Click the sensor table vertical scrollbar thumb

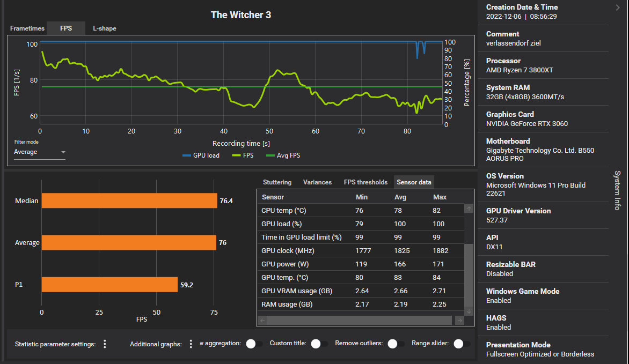(469, 275)
